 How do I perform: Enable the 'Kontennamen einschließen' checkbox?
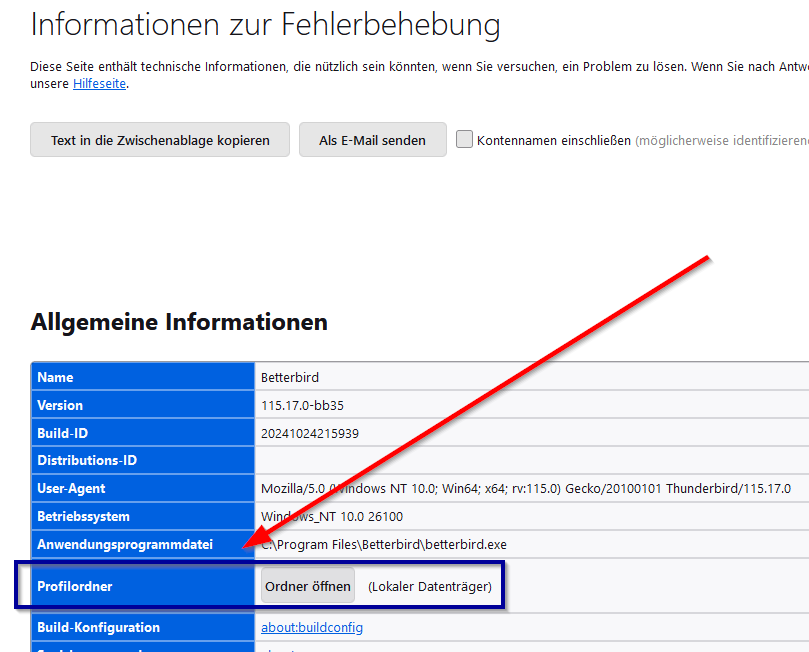464,140
